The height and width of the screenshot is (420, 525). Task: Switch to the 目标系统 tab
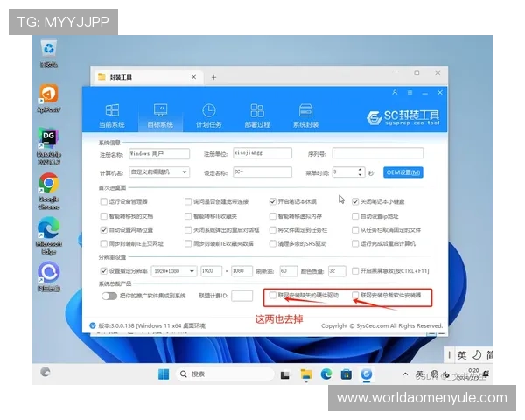[x=160, y=115]
